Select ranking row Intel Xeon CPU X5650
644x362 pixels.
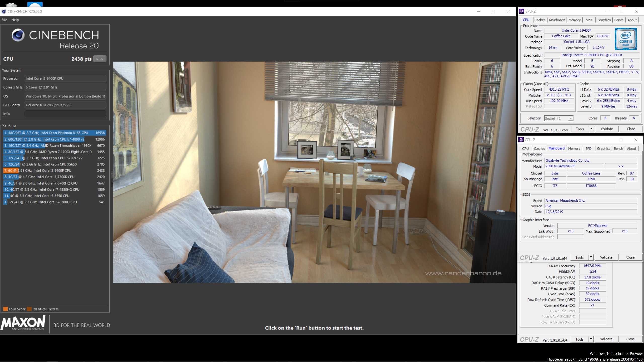click(x=55, y=164)
